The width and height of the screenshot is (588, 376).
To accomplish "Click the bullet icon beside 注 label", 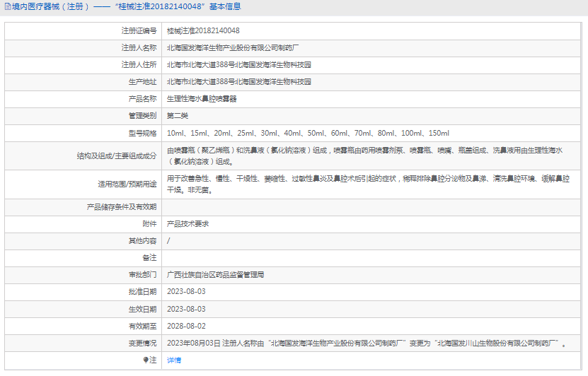I will [x=146, y=360].
